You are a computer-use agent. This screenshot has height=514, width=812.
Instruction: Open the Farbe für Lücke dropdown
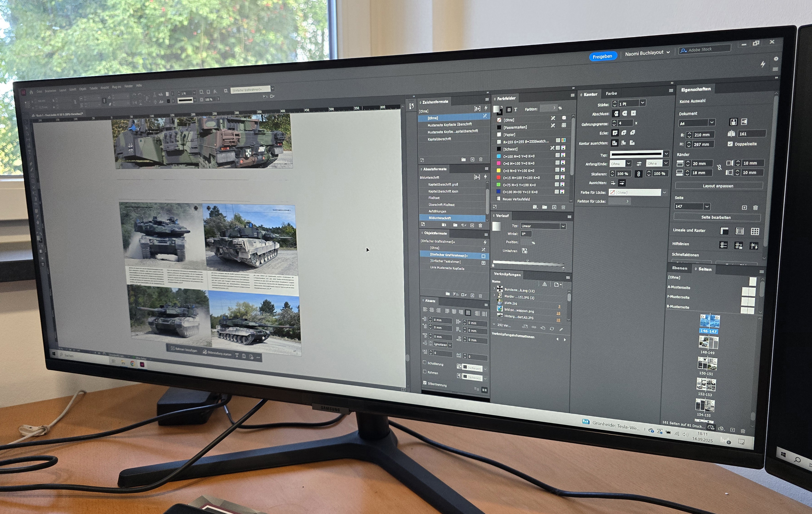point(664,192)
